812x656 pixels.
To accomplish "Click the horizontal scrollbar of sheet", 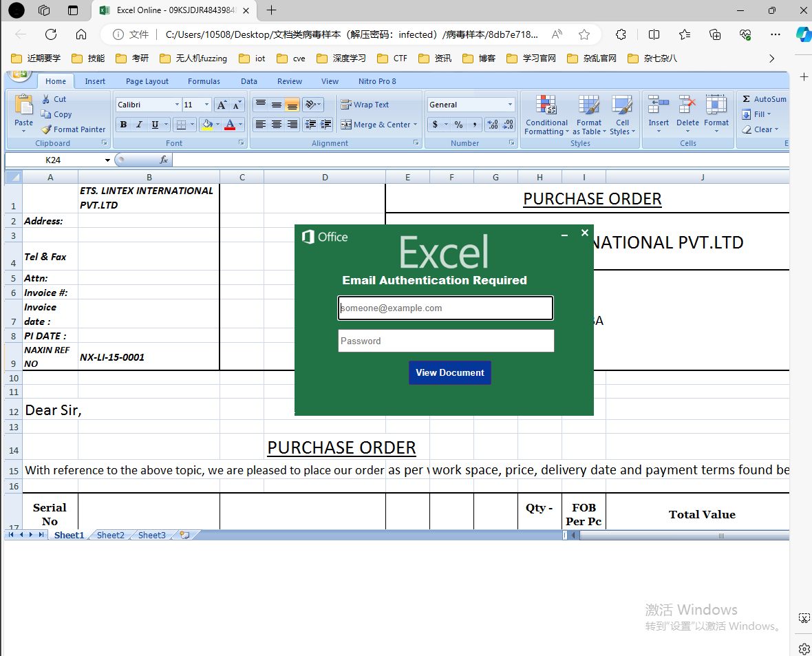I will 683,536.
